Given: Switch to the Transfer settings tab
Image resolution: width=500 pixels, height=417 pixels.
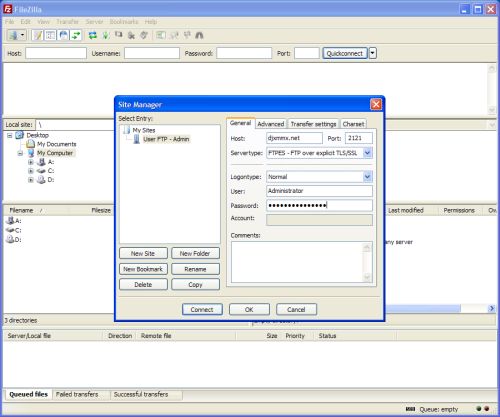Looking at the screenshot, I should (x=313, y=124).
